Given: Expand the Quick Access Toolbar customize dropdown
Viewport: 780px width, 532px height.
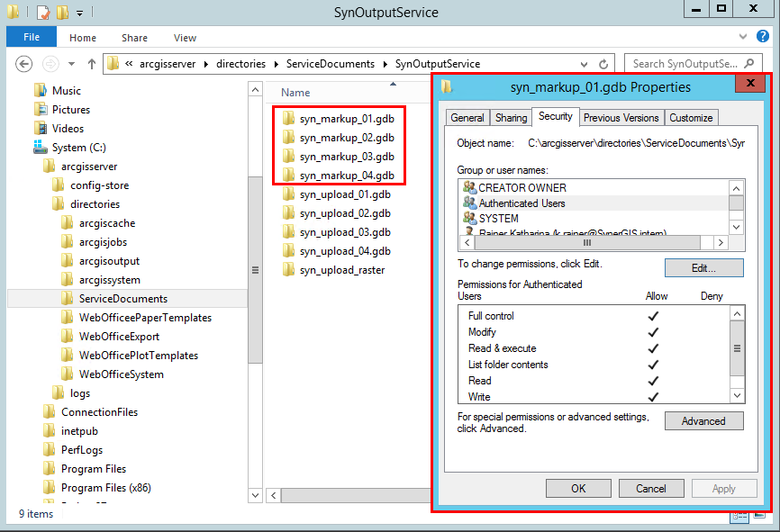Looking at the screenshot, I should click(79, 13).
